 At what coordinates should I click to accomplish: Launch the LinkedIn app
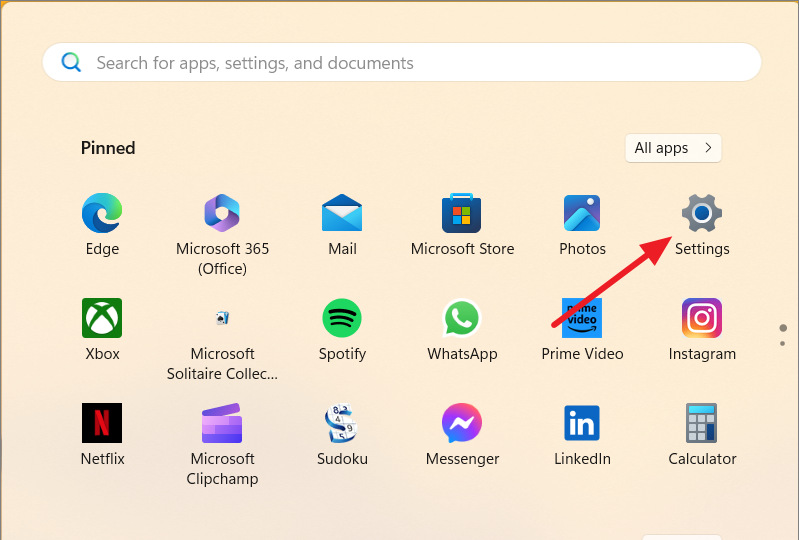tap(582, 423)
